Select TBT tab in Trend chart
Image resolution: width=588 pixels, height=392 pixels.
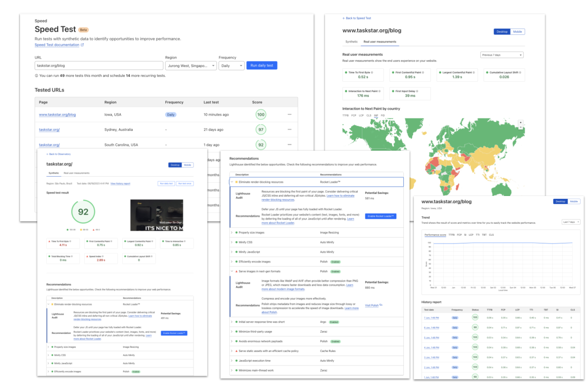(484, 235)
